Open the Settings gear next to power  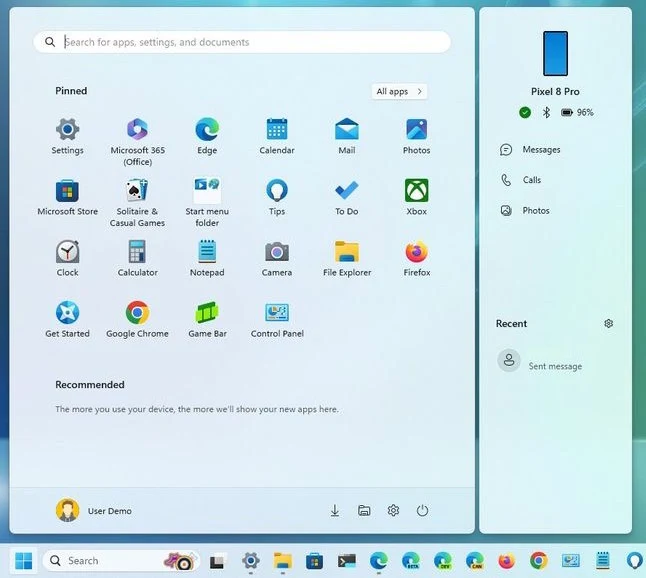393,510
